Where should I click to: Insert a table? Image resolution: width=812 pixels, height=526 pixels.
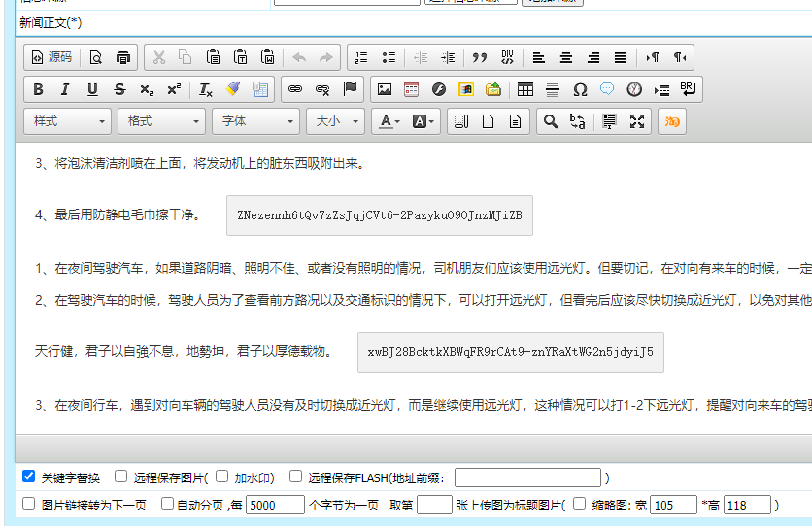click(x=525, y=89)
